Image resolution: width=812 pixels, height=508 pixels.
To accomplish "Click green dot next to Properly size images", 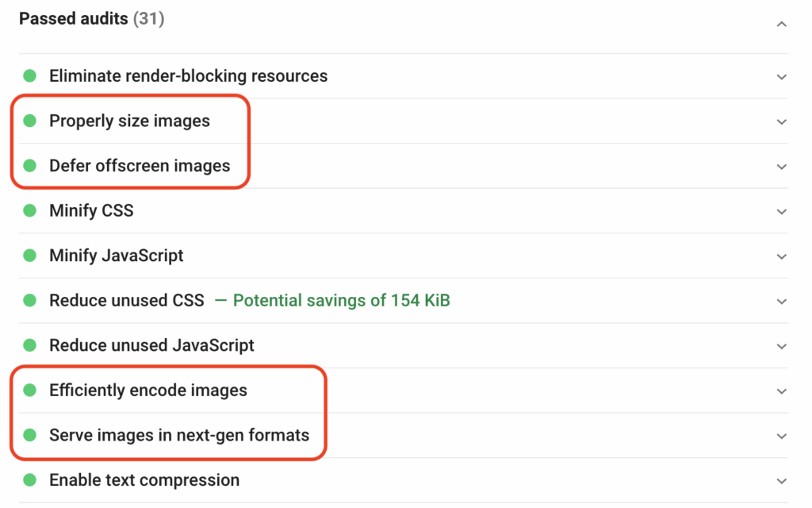I will coord(30,121).
